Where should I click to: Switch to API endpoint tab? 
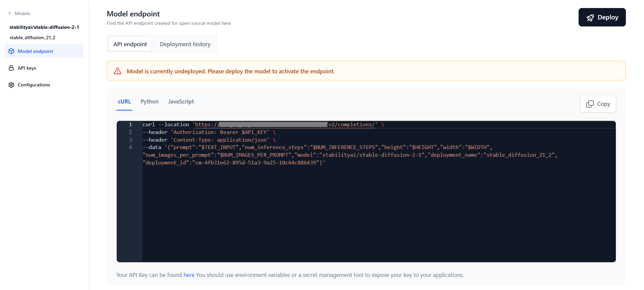click(x=130, y=44)
